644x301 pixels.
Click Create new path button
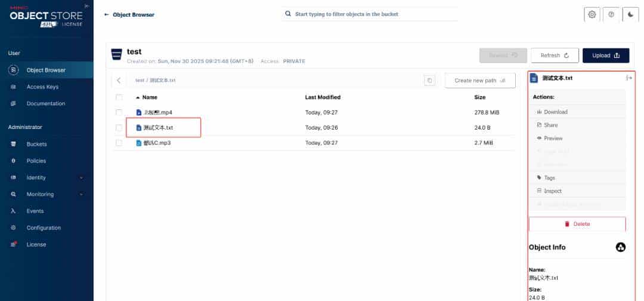(x=480, y=81)
